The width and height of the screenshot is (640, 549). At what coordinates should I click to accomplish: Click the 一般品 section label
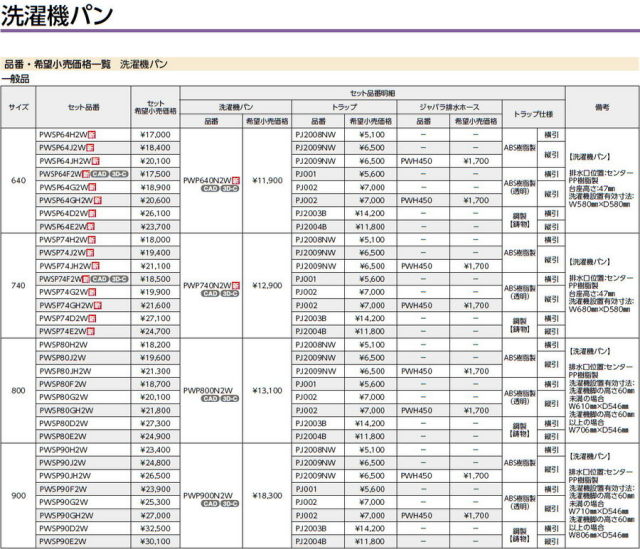coord(16,79)
